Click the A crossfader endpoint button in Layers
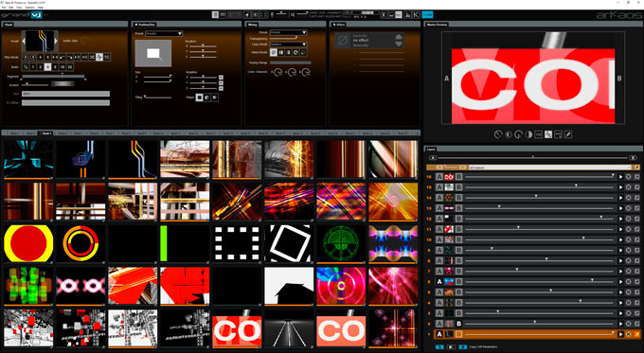This screenshot has width=644, height=353. tap(433, 158)
